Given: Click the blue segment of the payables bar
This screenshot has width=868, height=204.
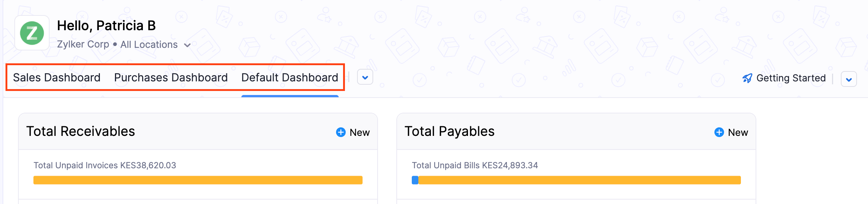Looking at the screenshot, I should (415, 180).
